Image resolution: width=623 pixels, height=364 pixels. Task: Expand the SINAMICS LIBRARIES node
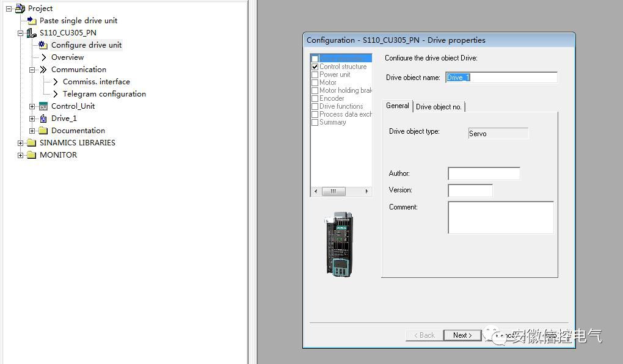point(20,143)
